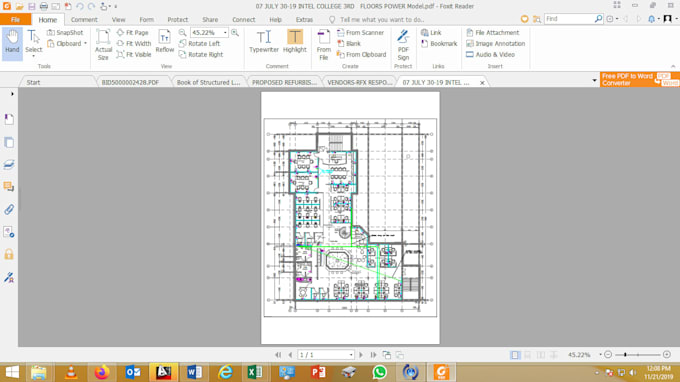Enable continuous page view mode
This screenshot has height=382, width=680.
[x=528, y=355]
